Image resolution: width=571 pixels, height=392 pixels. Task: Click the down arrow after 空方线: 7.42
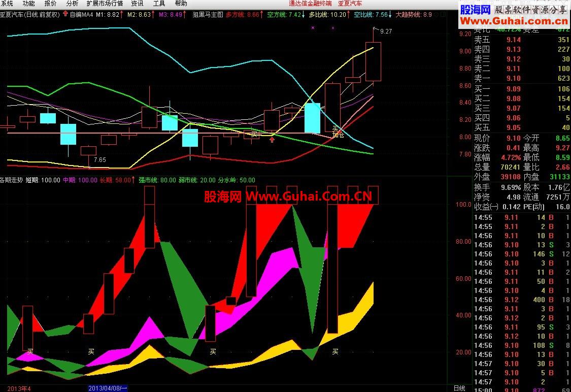(304, 15)
